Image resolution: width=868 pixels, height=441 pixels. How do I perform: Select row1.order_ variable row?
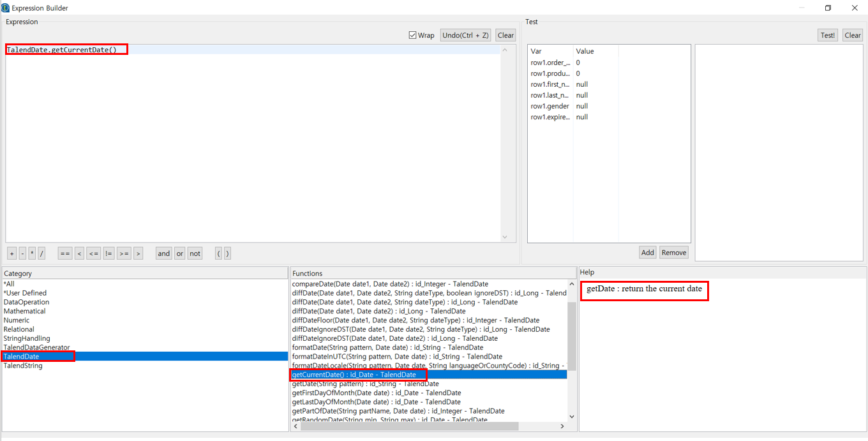tap(609, 63)
